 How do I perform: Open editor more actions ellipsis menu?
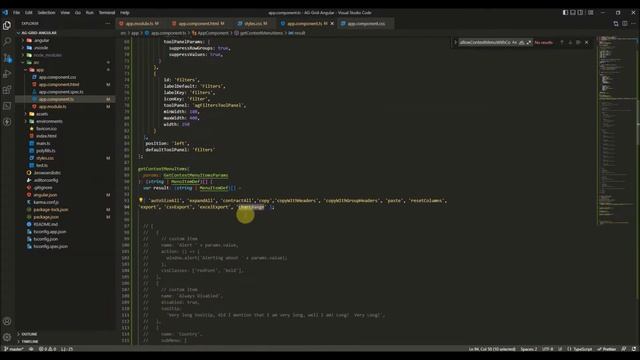tap(633, 24)
